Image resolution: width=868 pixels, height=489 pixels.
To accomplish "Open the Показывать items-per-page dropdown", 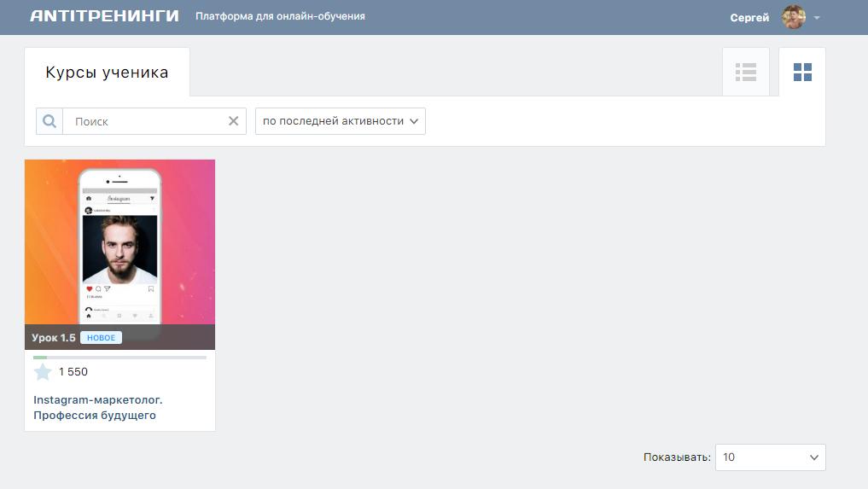I will (770, 457).
